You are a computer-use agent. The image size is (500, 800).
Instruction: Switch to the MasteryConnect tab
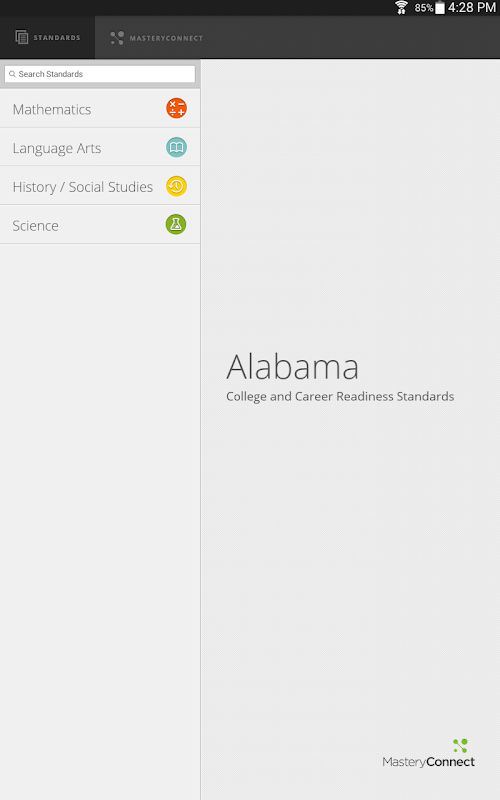156,38
